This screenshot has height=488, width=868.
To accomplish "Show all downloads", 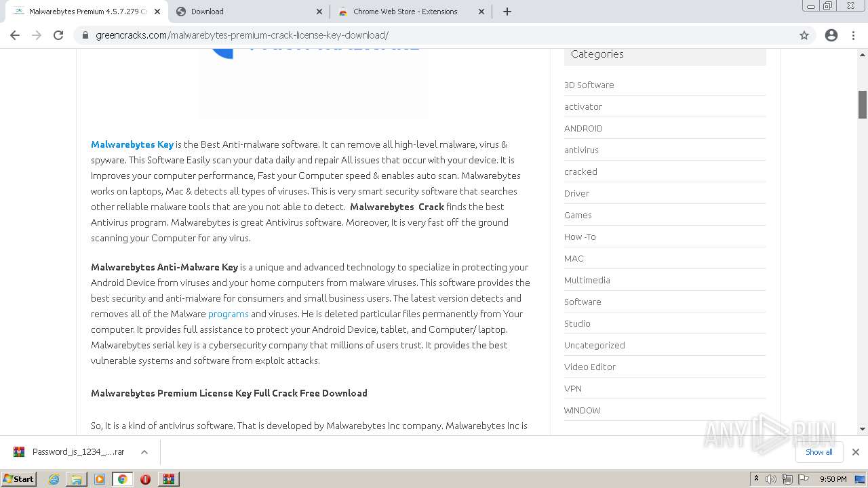I will click(x=818, y=452).
